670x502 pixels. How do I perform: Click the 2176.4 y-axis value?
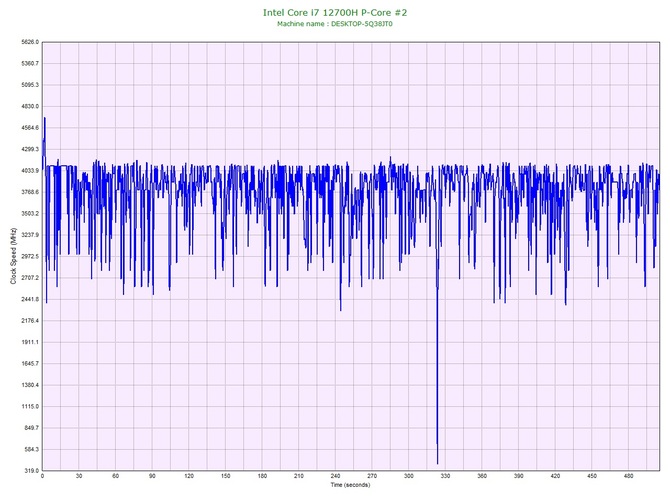[x=30, y=321]
